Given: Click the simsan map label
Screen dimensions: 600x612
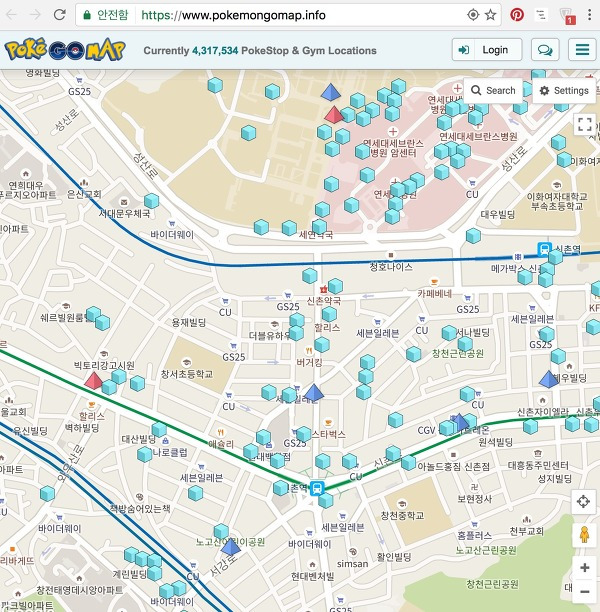Looking at the screenshot, I should click(353, 564).
